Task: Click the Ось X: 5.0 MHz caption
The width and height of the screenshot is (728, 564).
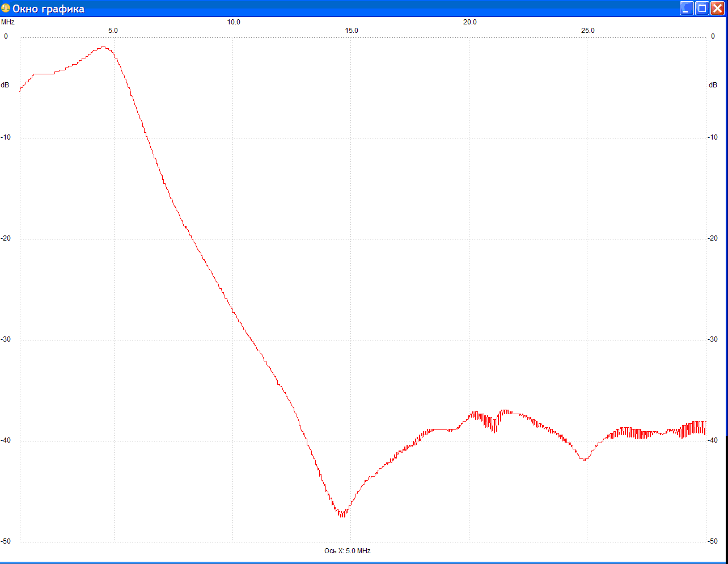Action: tap(347, 551)
